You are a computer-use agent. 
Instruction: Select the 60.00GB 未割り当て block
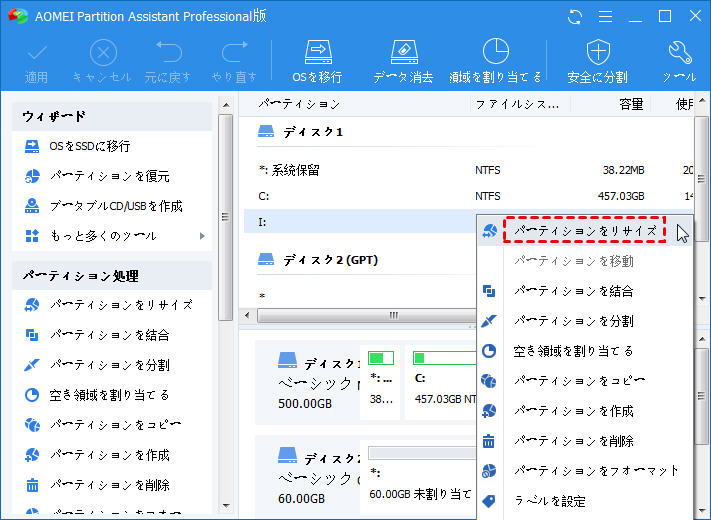click(418, 476)
